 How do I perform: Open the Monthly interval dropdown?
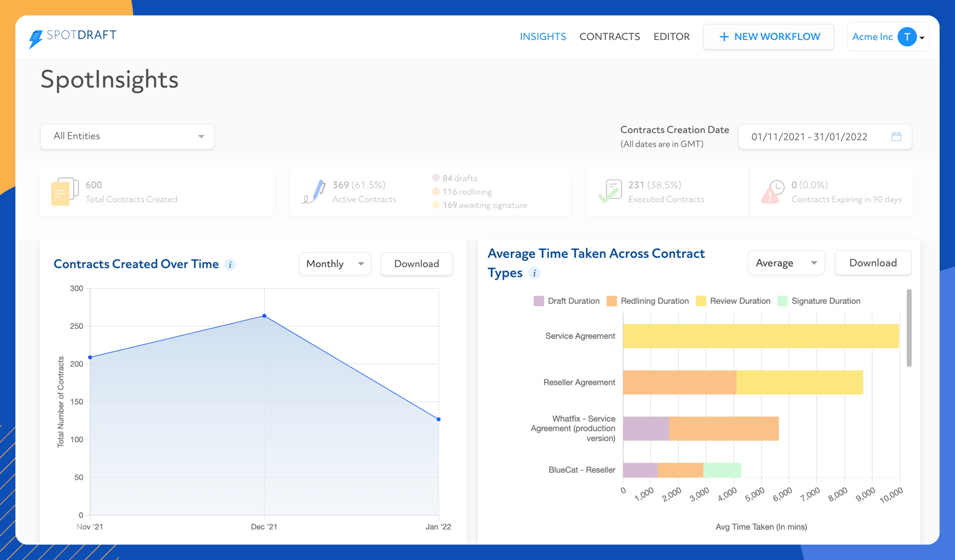pos(335,264)
